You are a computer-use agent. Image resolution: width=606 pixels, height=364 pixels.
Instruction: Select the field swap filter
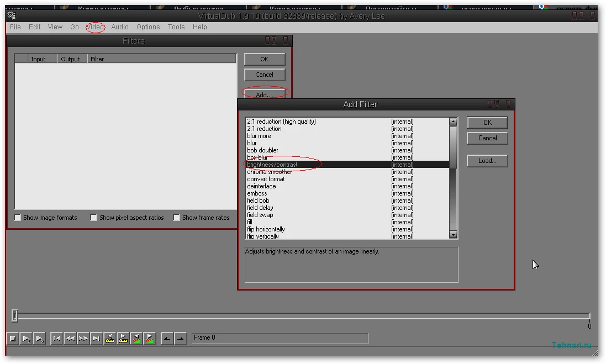347,215
